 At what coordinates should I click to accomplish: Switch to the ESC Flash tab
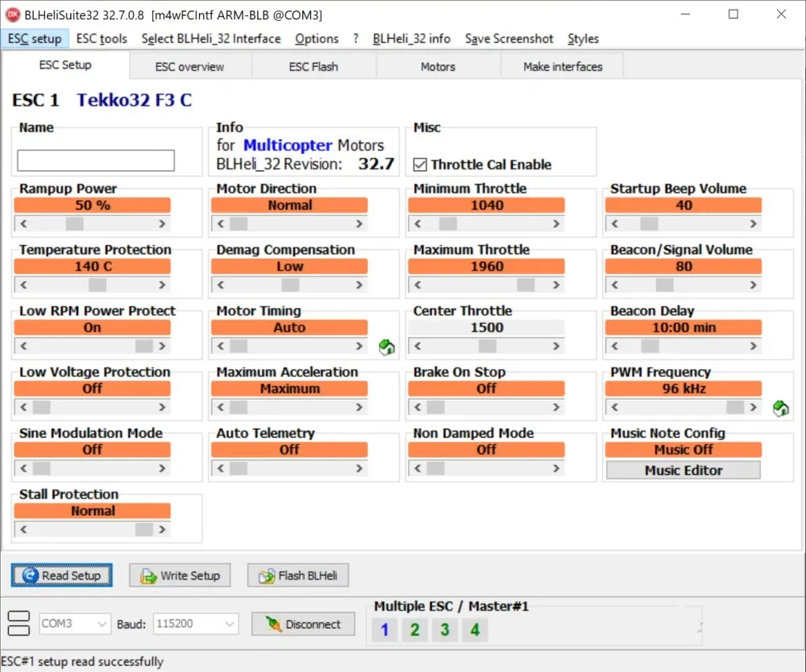[314, 67]
